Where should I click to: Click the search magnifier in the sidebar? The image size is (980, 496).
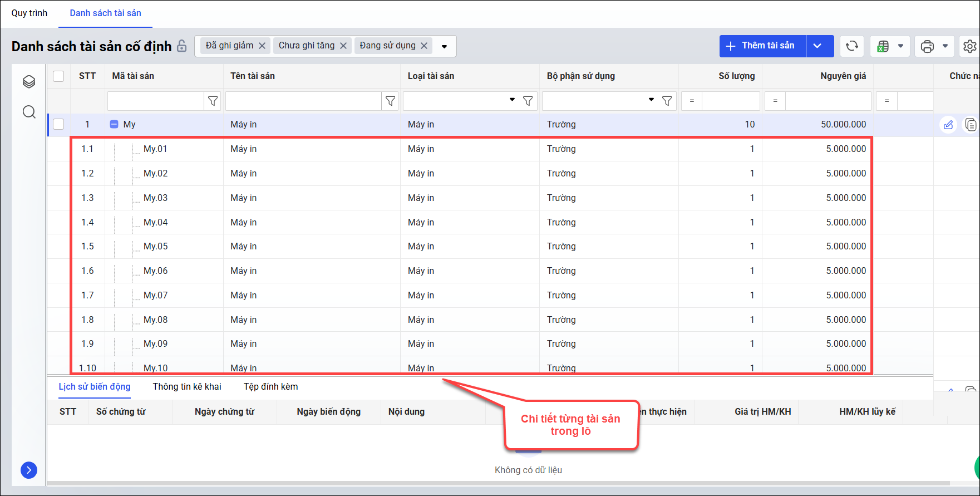coord(29,112)
